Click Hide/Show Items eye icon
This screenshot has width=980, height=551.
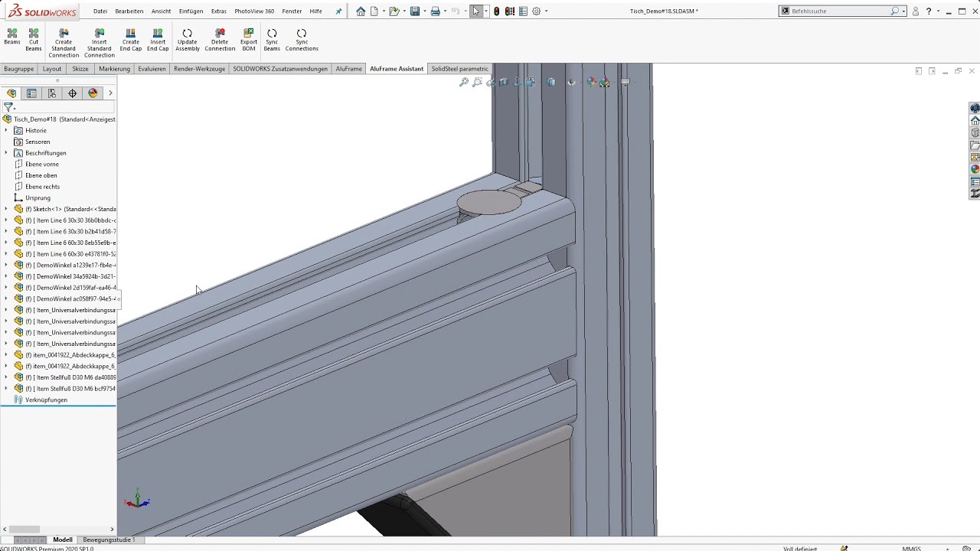click(571, 82)
